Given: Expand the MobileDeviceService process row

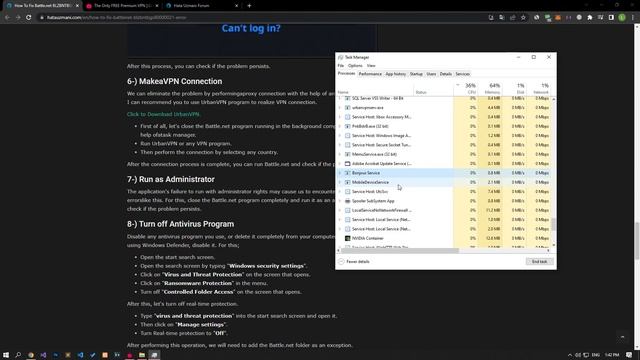Looking at the screenshot, I should tap(340, 182).
